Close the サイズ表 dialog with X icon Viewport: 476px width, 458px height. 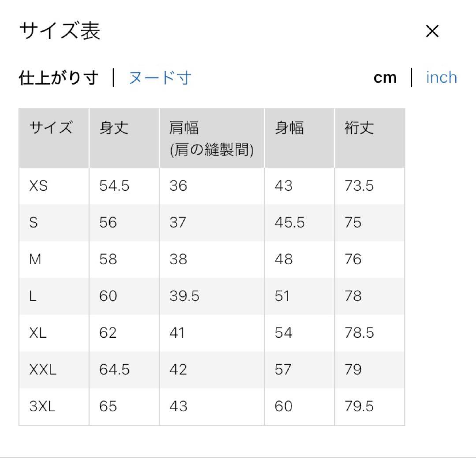pos(432,31)
